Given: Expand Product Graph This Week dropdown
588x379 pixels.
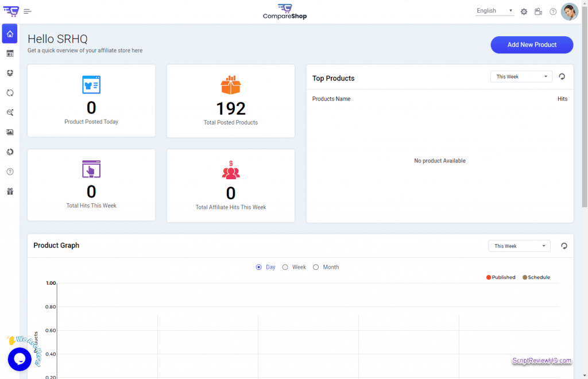Looking at the screenshot, I should tap(519, 246).
